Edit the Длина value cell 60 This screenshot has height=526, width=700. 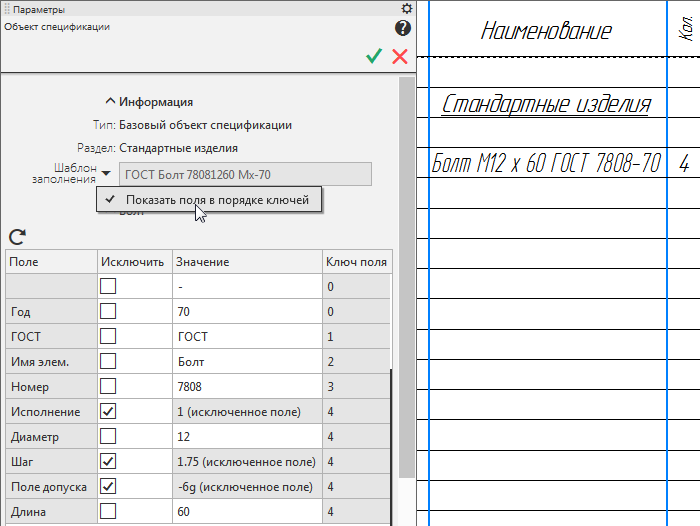click(245, 511)
